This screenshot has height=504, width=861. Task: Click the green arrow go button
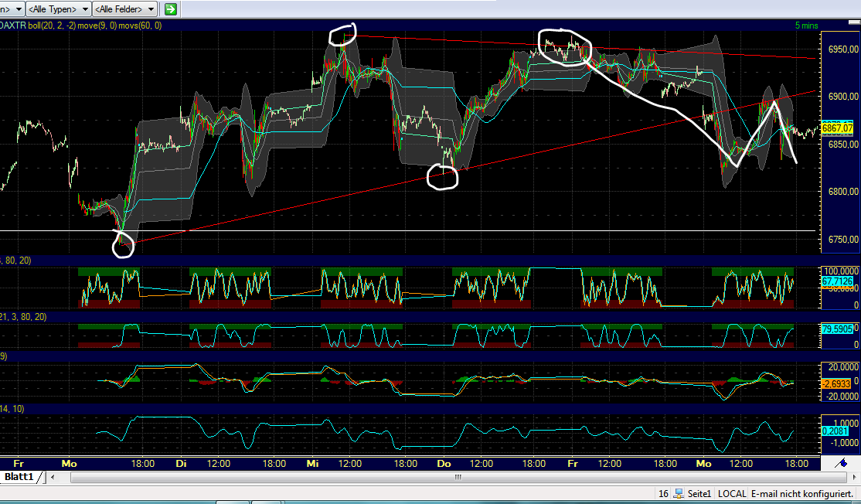[171, 9]
